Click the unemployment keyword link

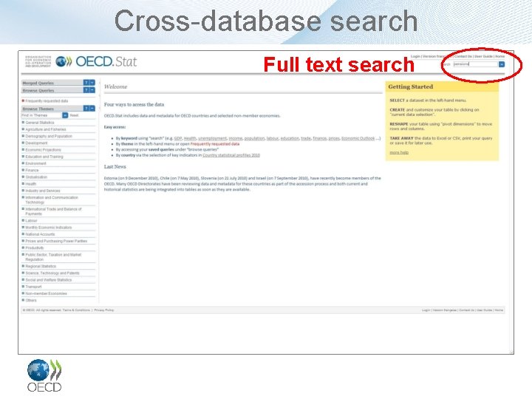pyautogui.click(x=212, y=138)
